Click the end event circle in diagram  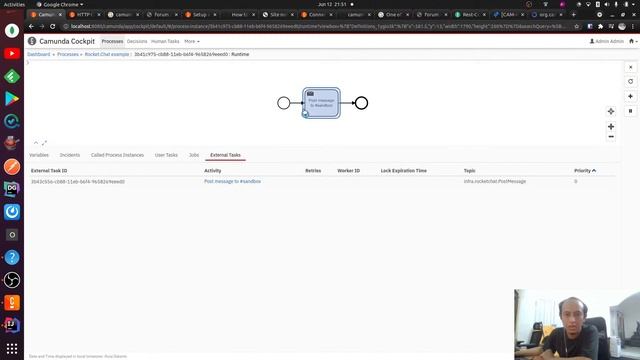(x=361, y=103)
